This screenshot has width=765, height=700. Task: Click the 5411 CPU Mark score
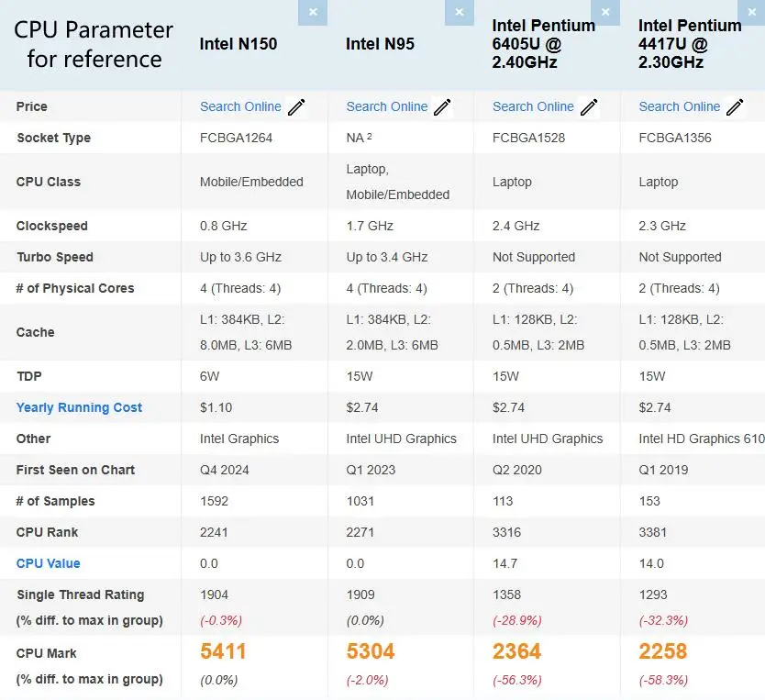tap(223, 651)
